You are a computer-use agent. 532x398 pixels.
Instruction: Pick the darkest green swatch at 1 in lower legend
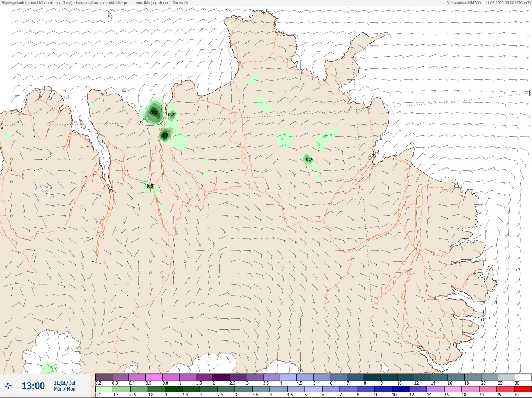tap(173, 389)
